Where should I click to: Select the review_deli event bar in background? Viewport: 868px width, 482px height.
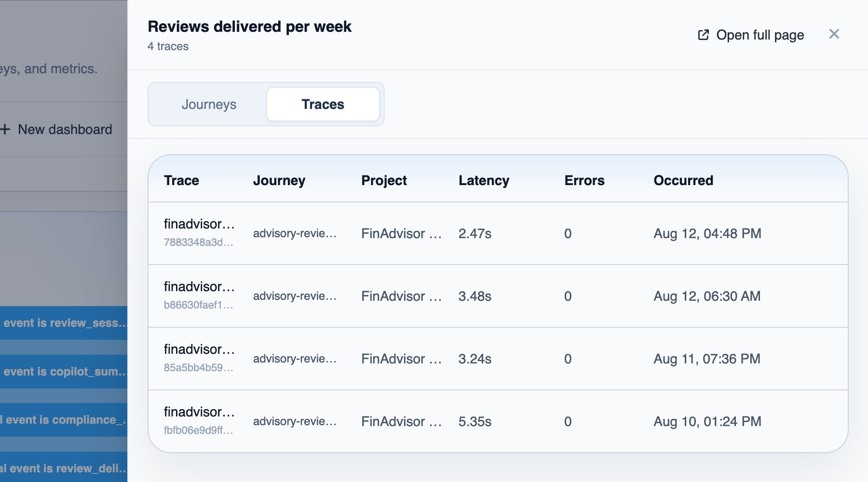coord(64,467)
